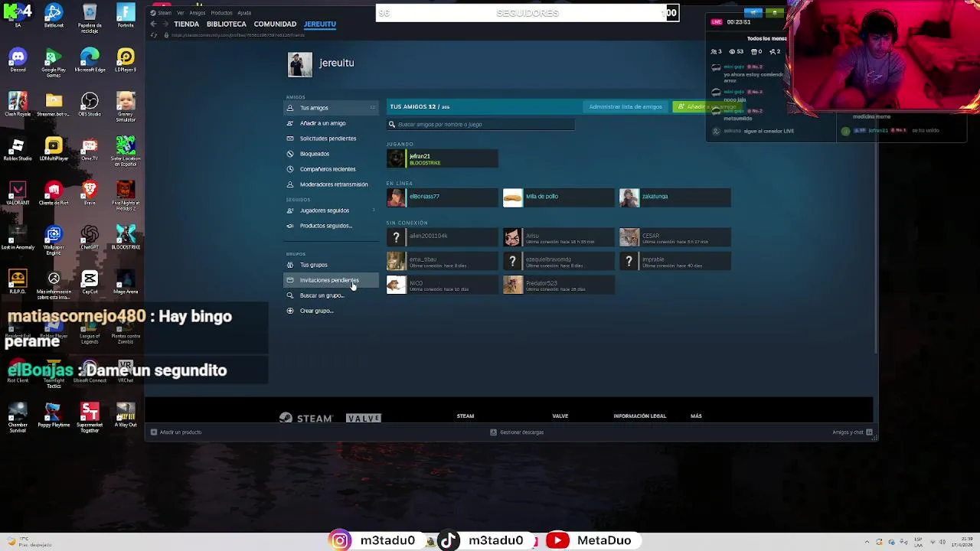Go back with Steam's back arrow
980x551 pixels.
pos(153,24)
